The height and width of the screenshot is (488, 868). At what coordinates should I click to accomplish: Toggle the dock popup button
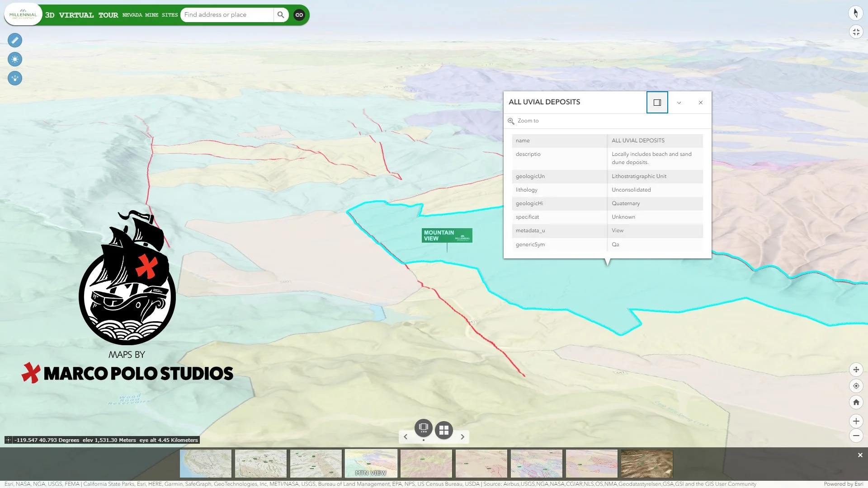[x=657, y=103]
